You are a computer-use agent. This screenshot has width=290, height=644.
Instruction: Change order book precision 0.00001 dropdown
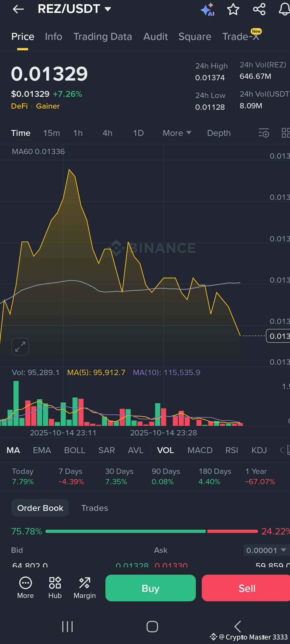(266, 550)
